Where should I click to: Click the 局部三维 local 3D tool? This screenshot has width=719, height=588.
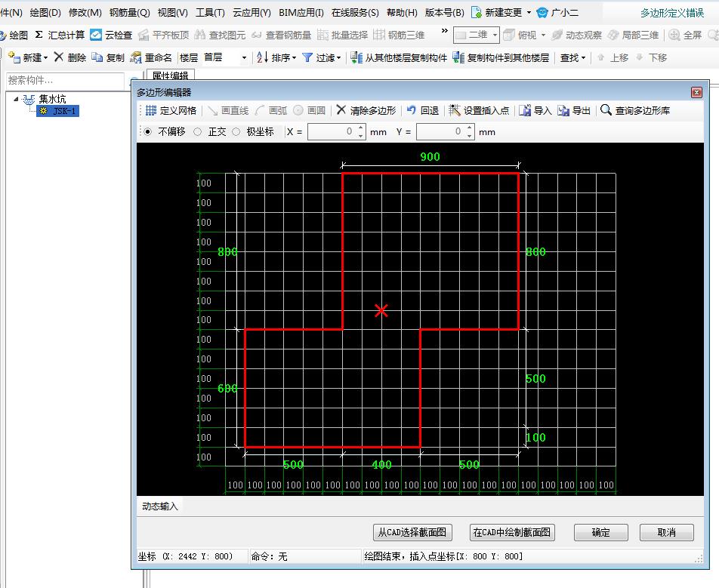pos(633,35)
